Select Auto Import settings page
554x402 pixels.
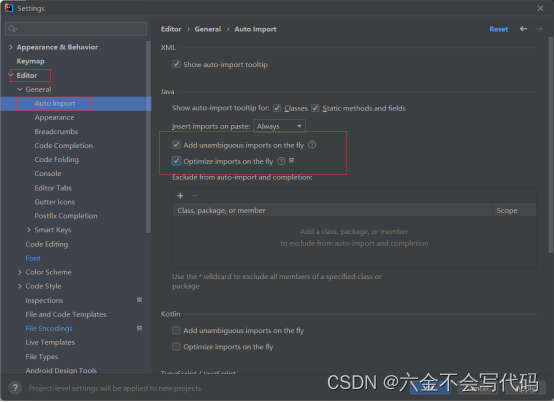[55, 104]
